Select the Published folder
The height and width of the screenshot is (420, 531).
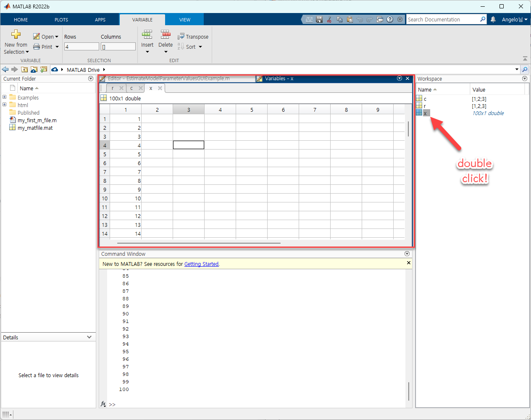coord(28,113)
